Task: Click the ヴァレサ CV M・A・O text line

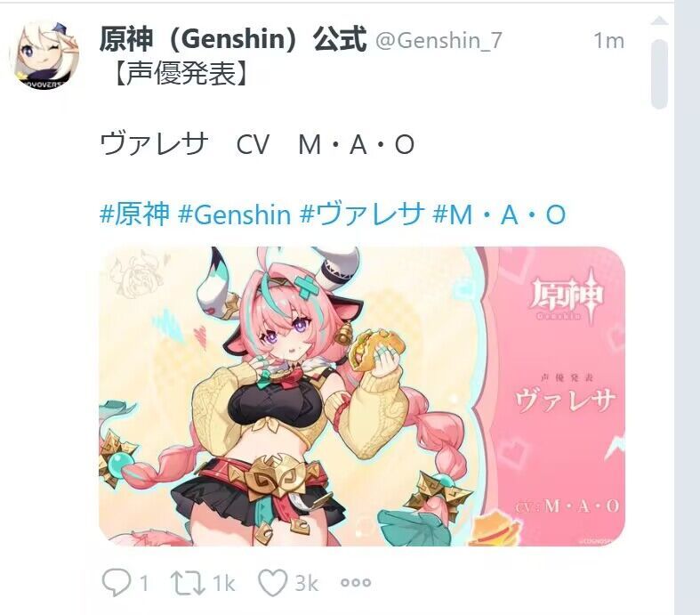Action: coord(257,144)
